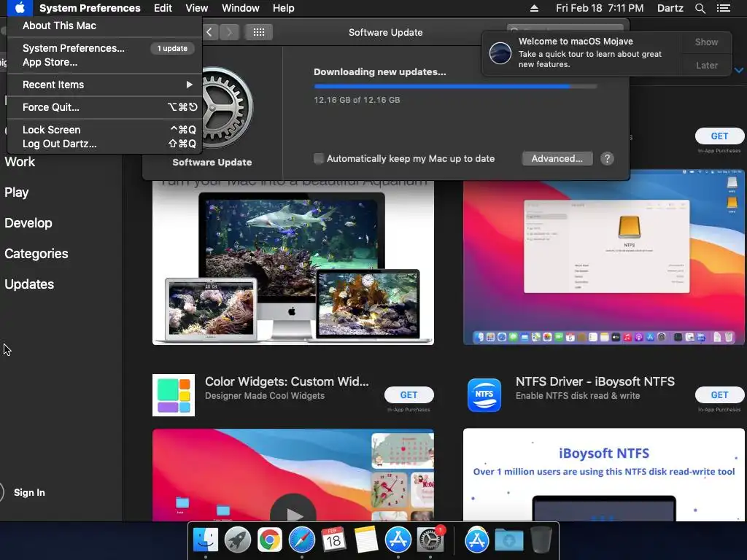Open the NTFS Big Sur desktop screenshot
The height and width of the screenshot is (560, 747).
click(x=603, y=257)
